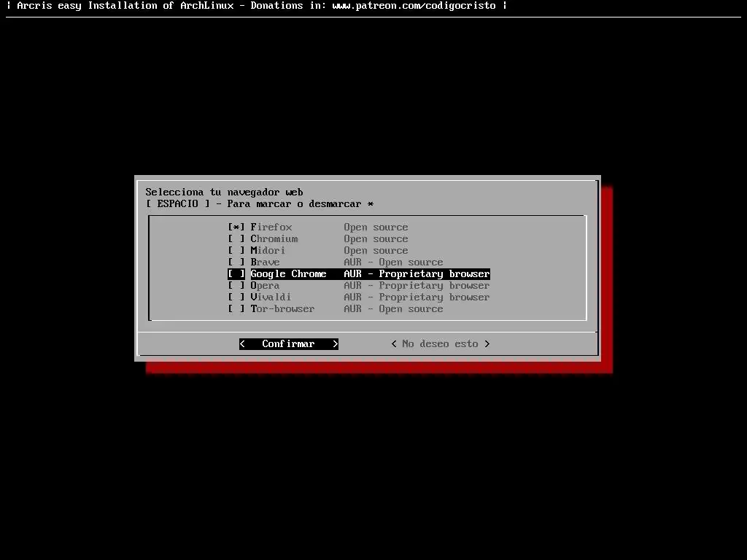Select the Vivaldi browser name
Screen dimensions: 747x560
(x=271, y=297)
